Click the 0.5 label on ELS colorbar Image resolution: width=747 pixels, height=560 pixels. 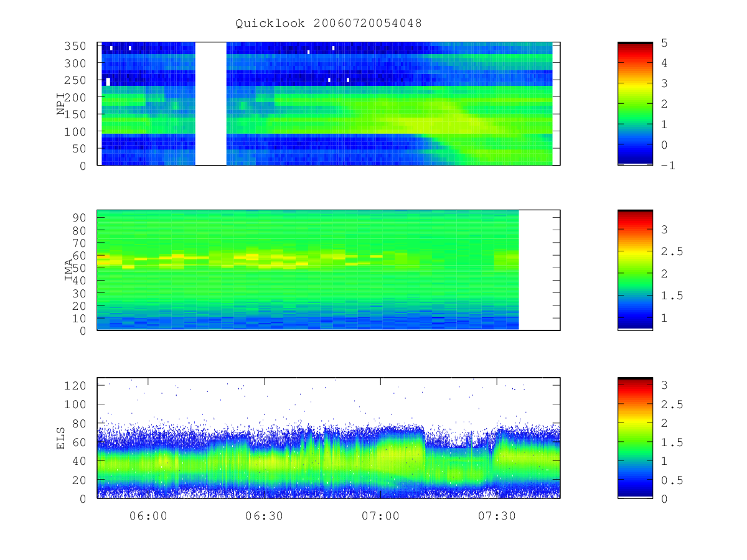click(672, 480)
